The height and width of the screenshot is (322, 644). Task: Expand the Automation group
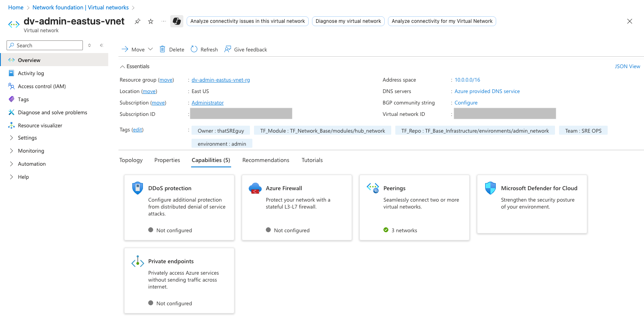[11, 164]
